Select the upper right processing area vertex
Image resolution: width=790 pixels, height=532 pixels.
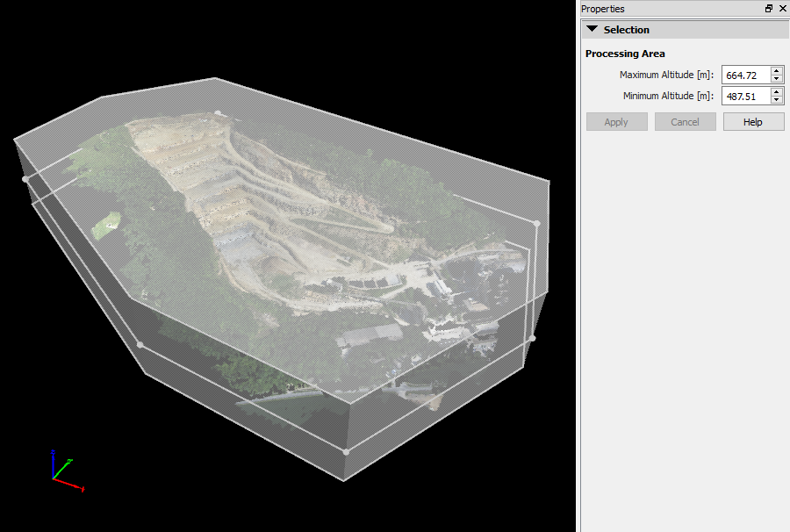pos(536,223)
